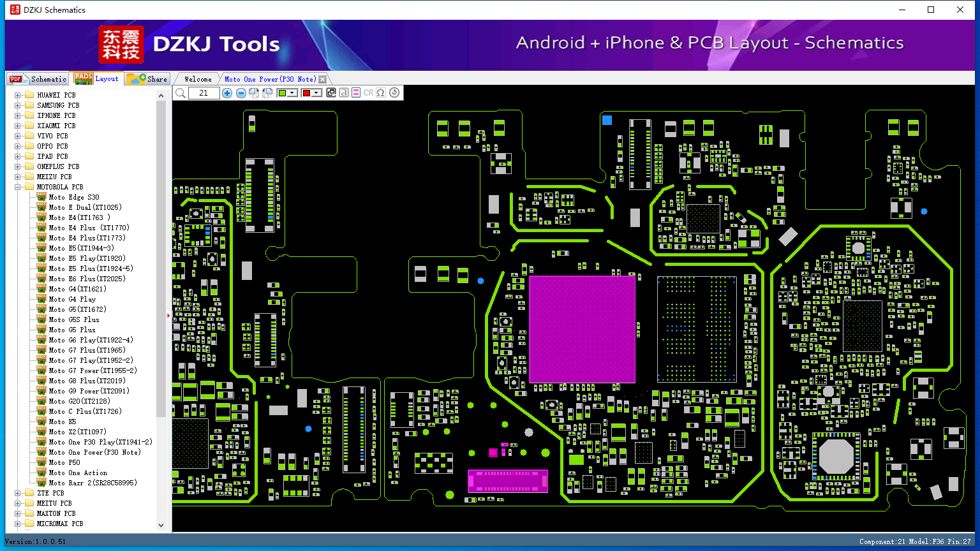Click the tree scrollbar down arrow
This screenshot has height=551, width=980.
(161, 525)
